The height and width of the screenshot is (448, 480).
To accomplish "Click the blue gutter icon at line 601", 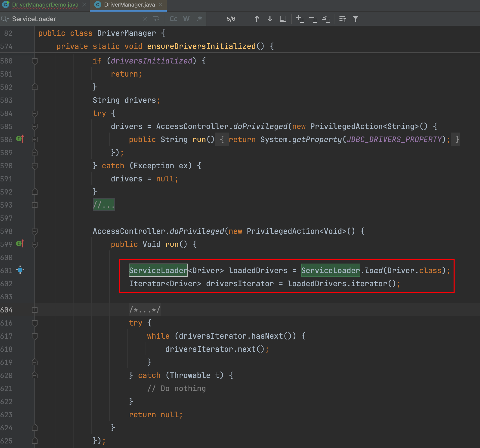I will pos(20,270).
